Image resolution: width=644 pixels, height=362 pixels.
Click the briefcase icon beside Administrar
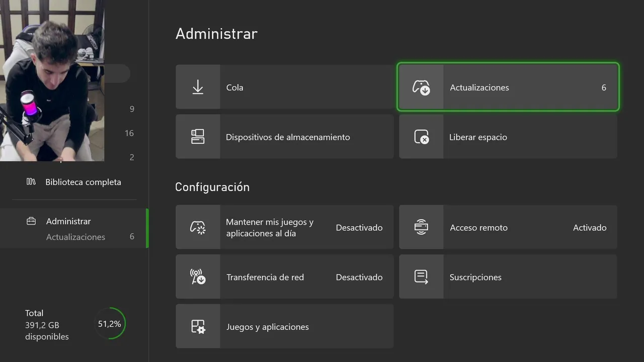[x=31, y=221]
